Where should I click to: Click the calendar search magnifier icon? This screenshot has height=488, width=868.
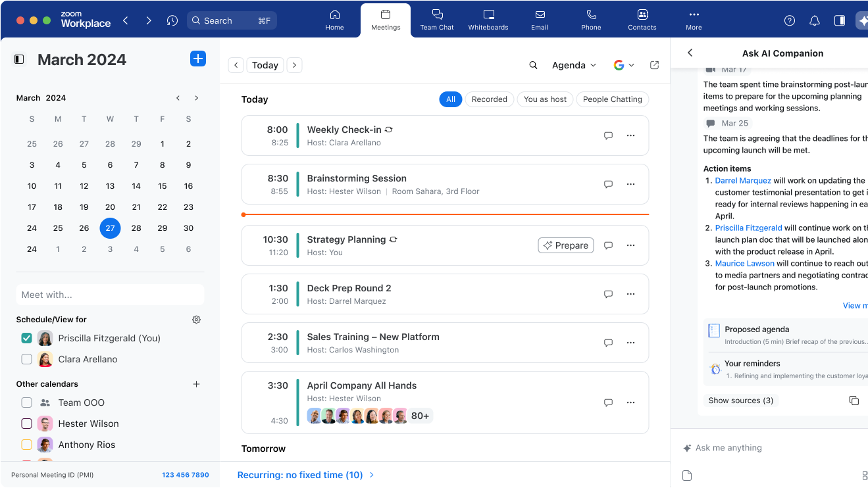pos(533,65)
